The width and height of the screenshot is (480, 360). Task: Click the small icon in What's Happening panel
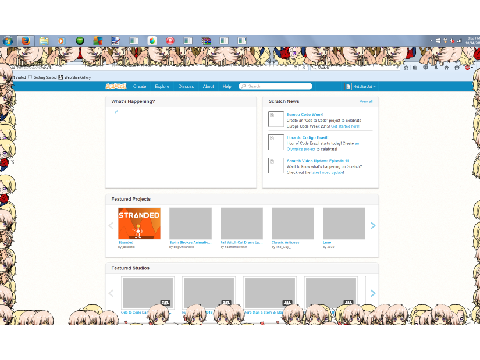(x=116, y=112)
